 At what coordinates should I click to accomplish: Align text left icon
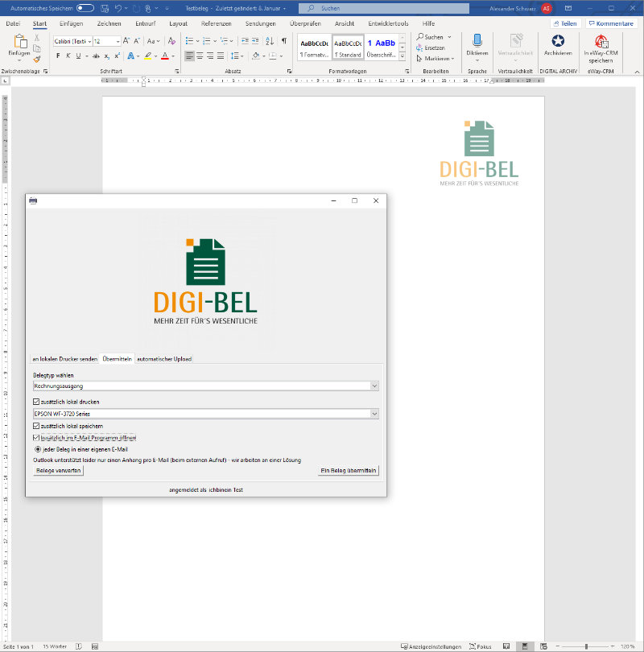190,56
